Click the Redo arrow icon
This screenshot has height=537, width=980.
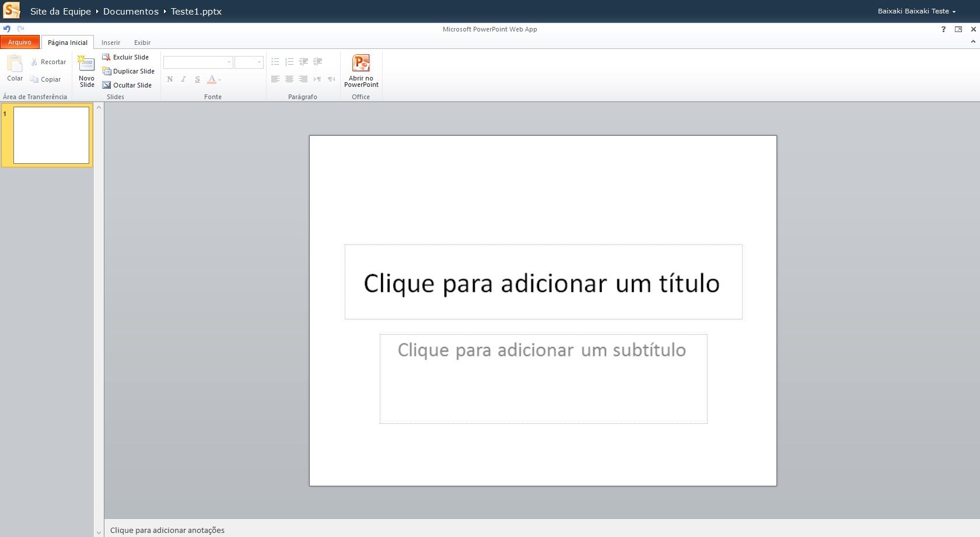[x=21, y=29]
